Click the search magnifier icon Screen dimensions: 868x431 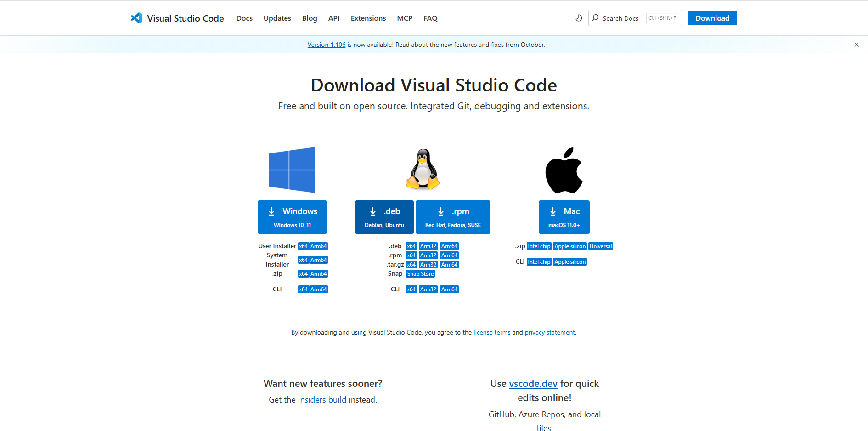tap(595, 18)
